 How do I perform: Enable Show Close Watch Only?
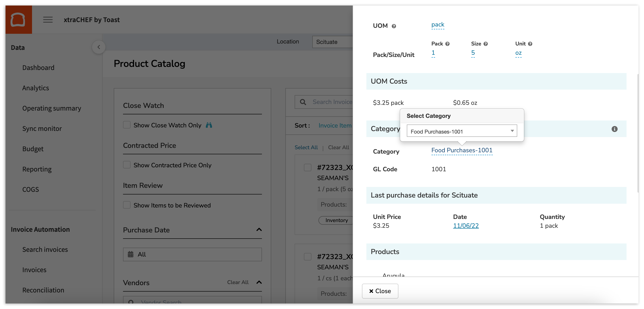[x=127, y=125]
